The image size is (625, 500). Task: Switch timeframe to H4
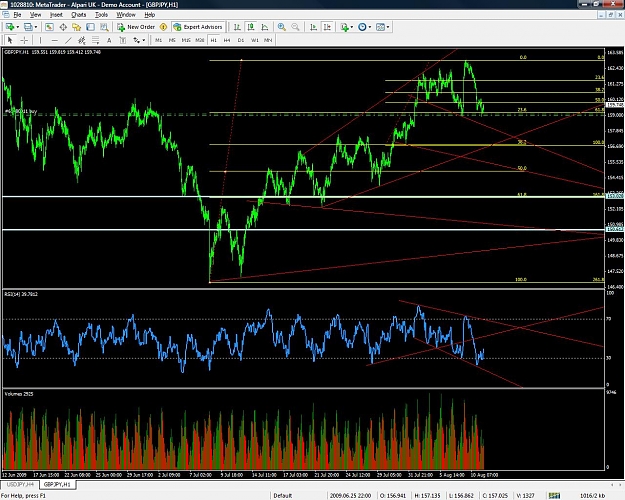[227, 40]
